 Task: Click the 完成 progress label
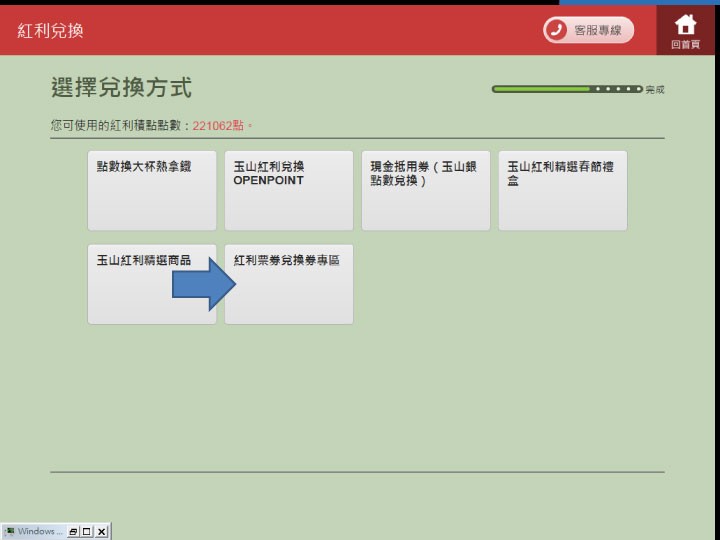pyautogui.click(x=655, y=90)
